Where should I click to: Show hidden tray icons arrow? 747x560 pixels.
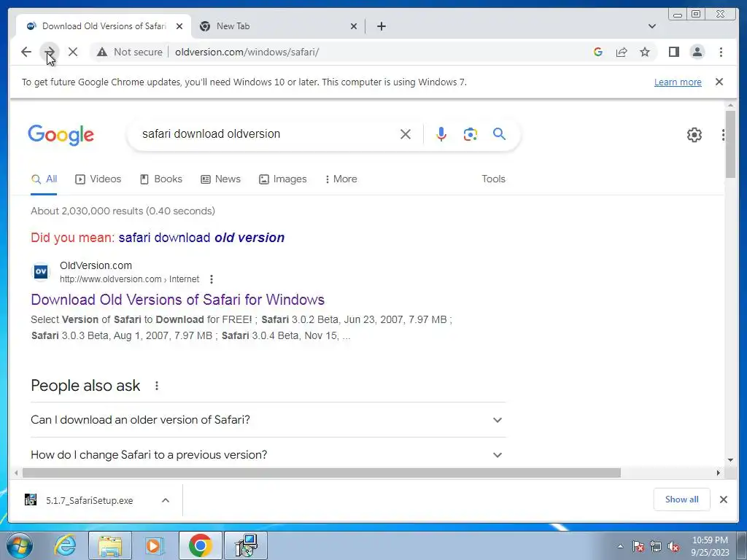(x=620, y=546)
